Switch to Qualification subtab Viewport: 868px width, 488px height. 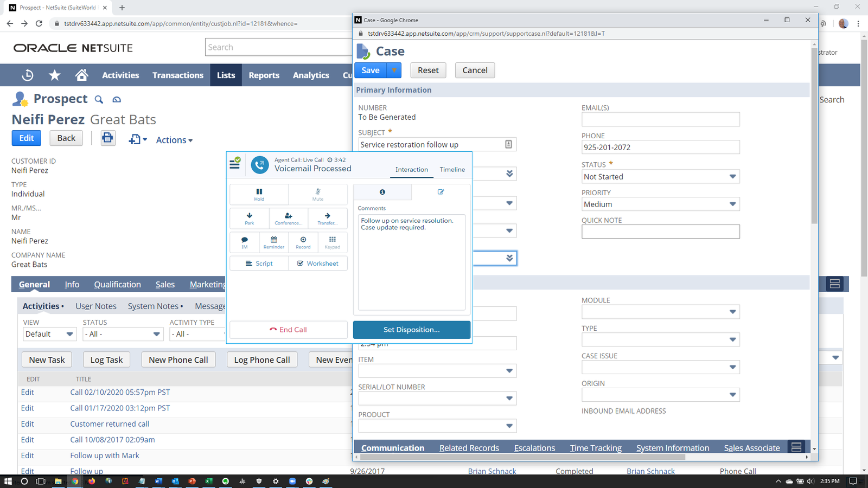coord(117,284)
